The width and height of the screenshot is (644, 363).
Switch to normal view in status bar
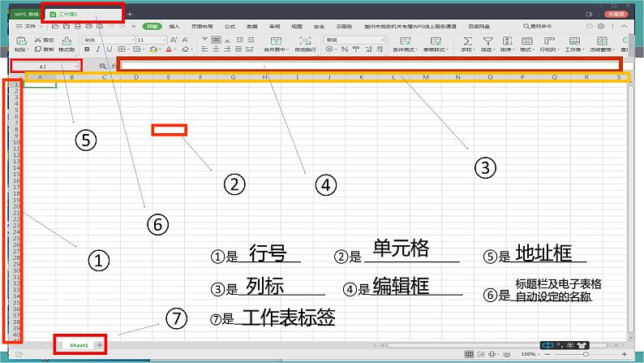point(469,354)
